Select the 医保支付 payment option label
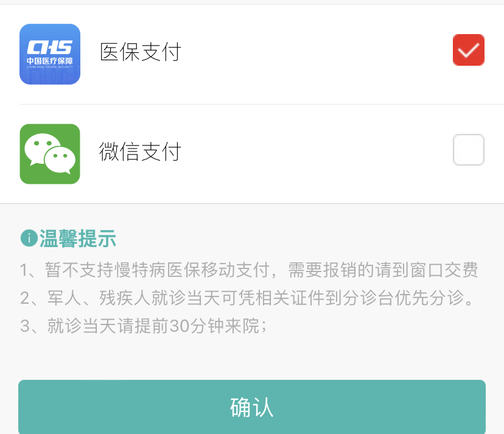The height and width of the screenshot is (434, 504). [141, 52]
